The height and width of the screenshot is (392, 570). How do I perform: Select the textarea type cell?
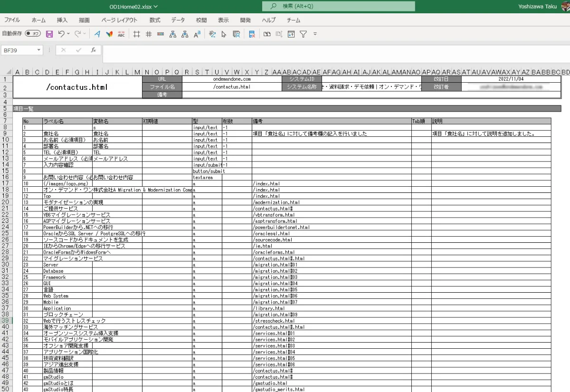click(207, 177)
